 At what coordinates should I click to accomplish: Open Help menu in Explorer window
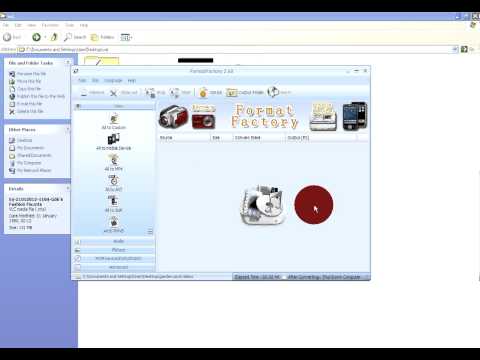click(83, 25)
